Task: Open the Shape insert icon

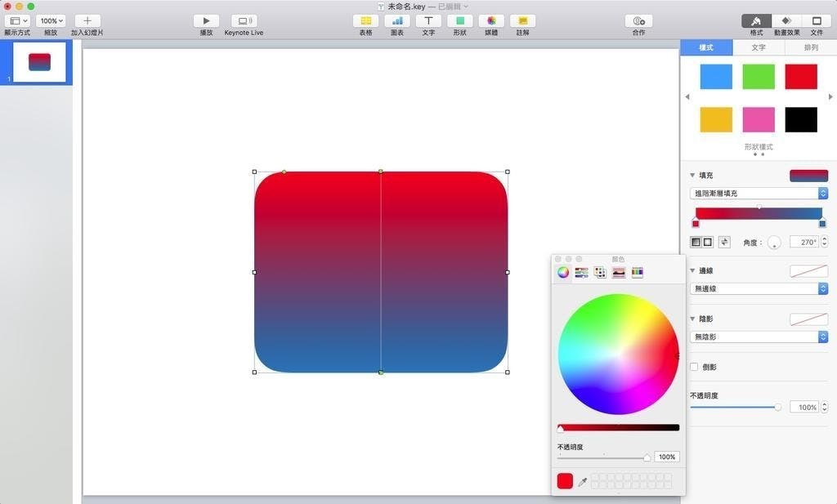Action: coord(460,20)
